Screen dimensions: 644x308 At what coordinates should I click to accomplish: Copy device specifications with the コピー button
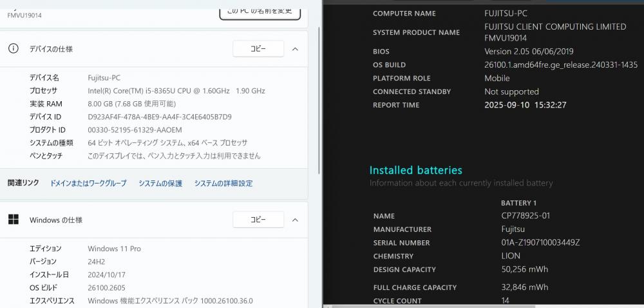(258, 48)
